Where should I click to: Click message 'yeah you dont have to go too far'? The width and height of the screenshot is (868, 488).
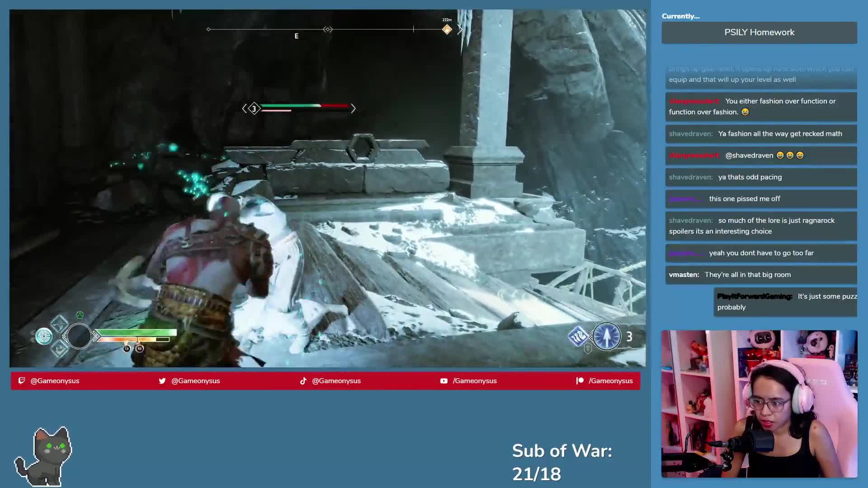(761, 253)
